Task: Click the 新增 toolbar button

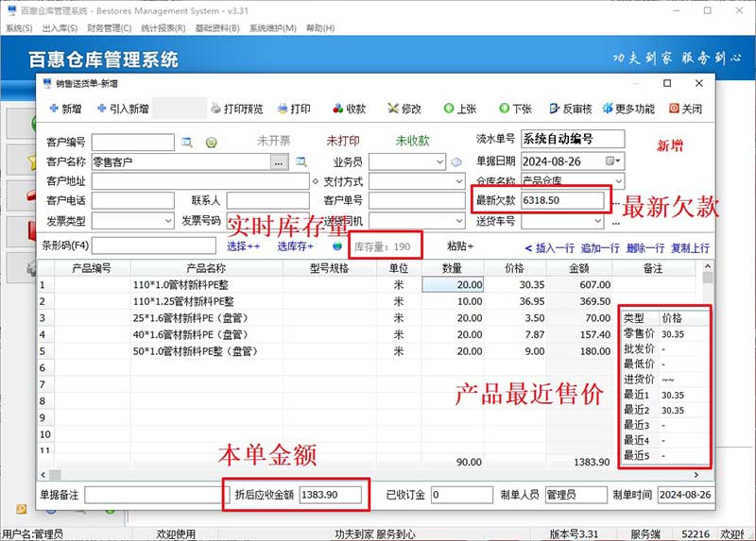Action: (65, 109)
